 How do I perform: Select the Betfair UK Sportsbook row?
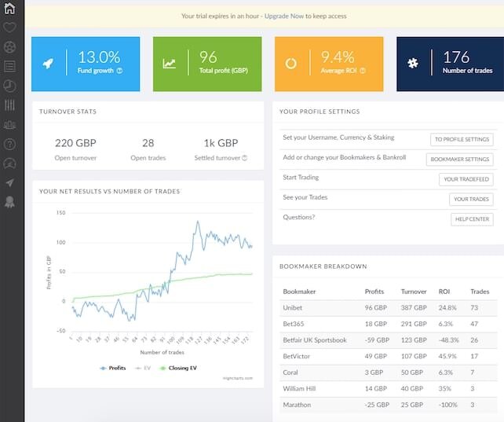389,340
